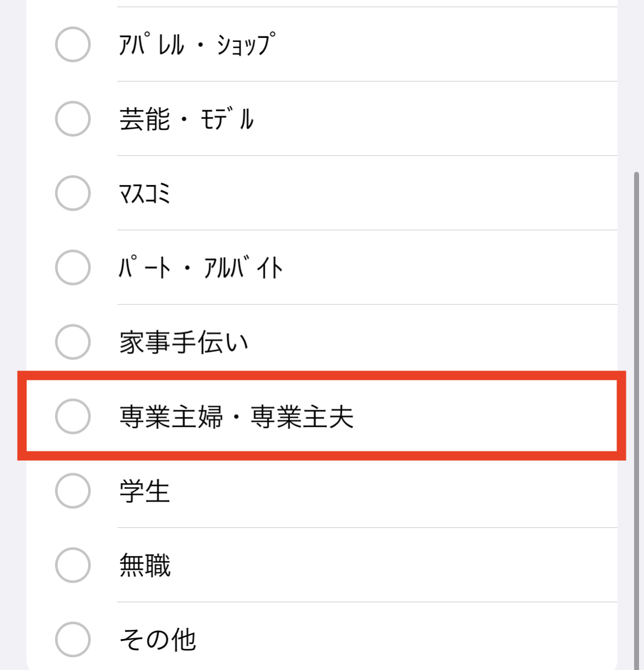Choose the 芸能・モデル radio circle
This screenshot has width=644, height=670.
tap(73, 119)
